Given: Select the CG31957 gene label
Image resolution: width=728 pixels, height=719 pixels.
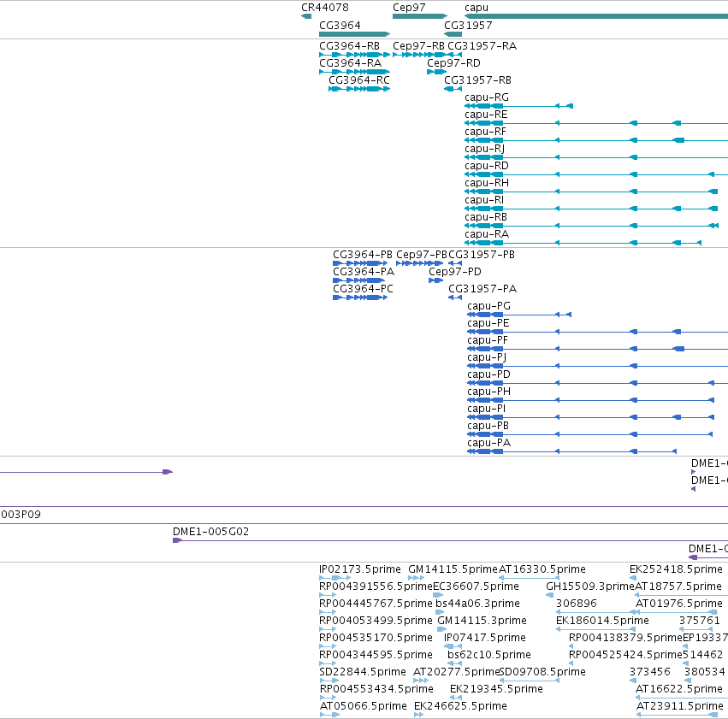Looking at the screenshot, I should [x=468, y=25].
